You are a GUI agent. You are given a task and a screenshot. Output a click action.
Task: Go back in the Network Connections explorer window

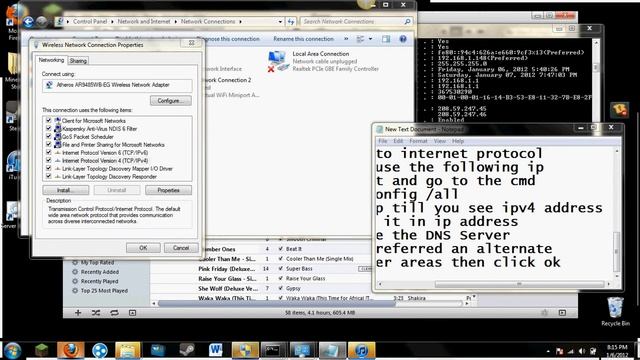tap(28, 22)
